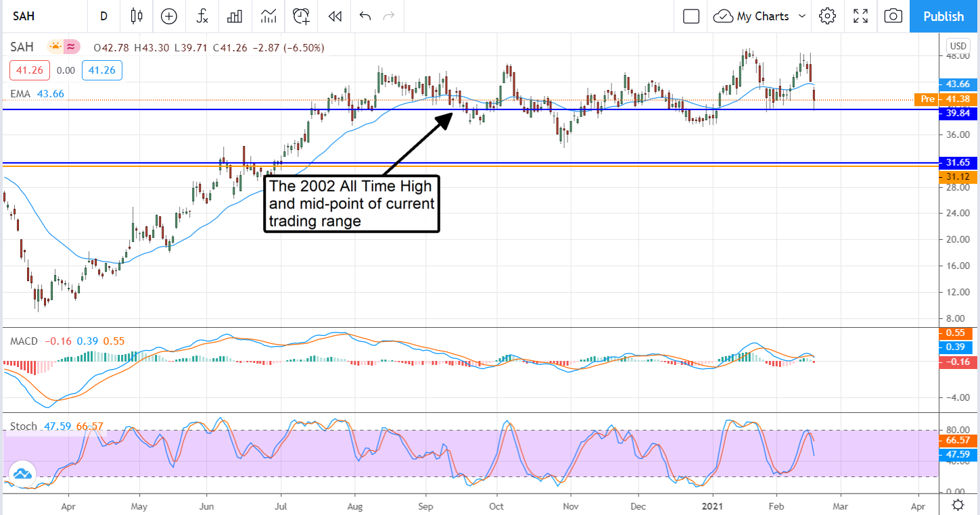Open the select layout square menu
Image resolution: width=980 pixels, height=515 pixels.
tap(691, 16)
